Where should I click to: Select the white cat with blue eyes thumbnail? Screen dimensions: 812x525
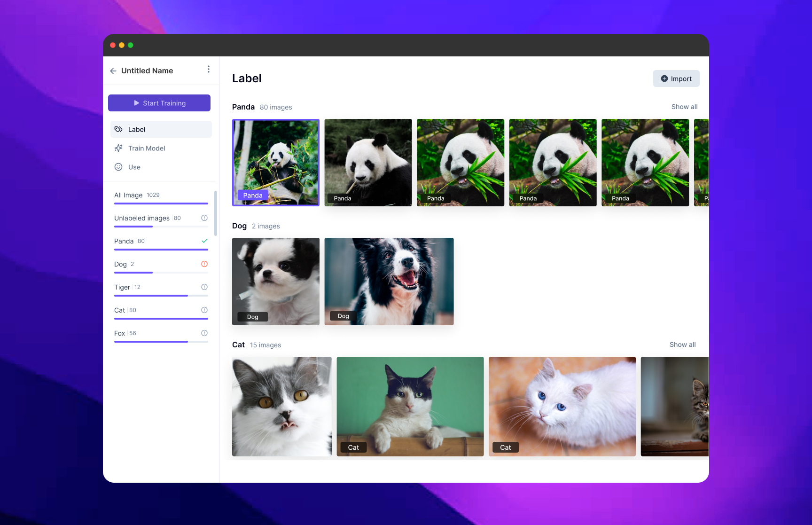(x=562, y=407)
